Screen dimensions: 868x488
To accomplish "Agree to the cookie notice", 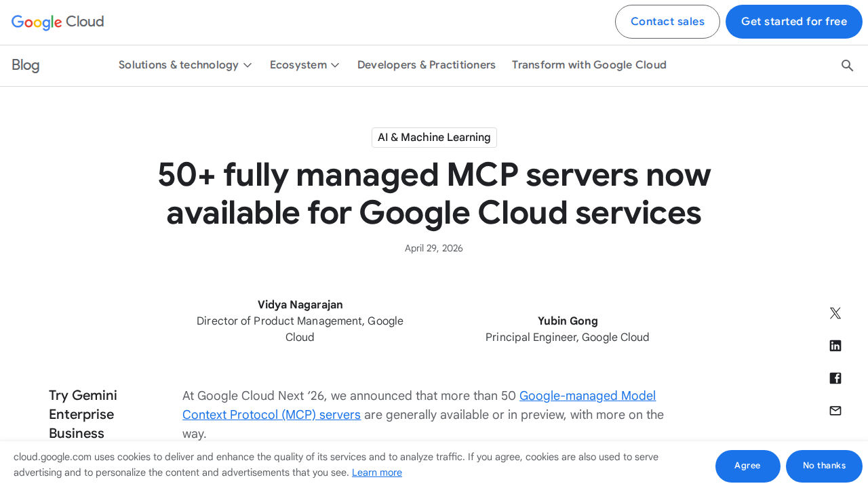I will tap(747, 466).
